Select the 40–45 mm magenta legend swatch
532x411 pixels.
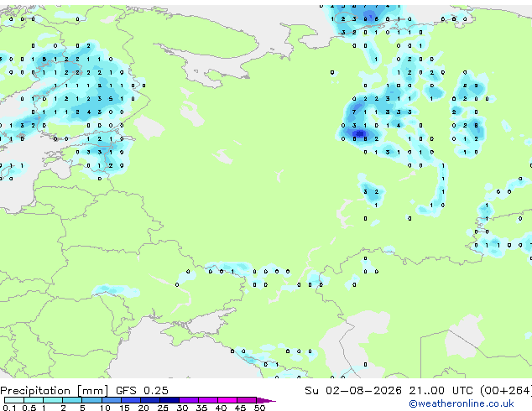click(227, 400)
